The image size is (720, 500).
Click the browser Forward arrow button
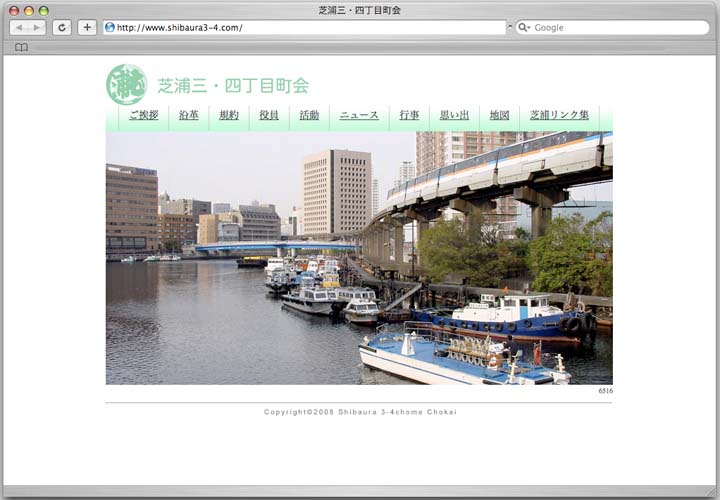click(x=36, y=28)
